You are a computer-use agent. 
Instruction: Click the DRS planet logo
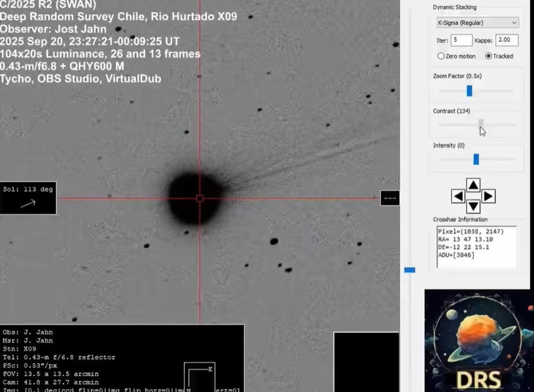click(x=479, y=340)
